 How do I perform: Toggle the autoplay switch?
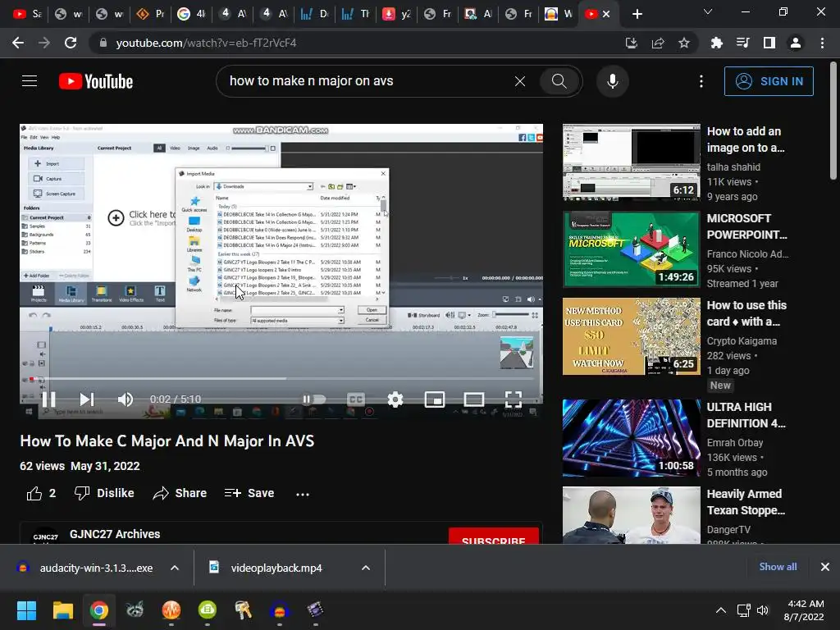[314, 399]
